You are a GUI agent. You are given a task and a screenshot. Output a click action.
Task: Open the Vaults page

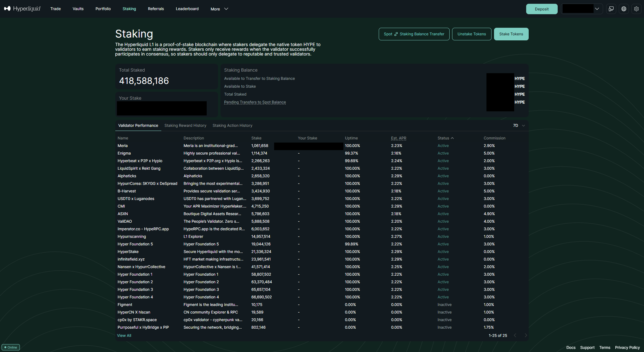78,9
